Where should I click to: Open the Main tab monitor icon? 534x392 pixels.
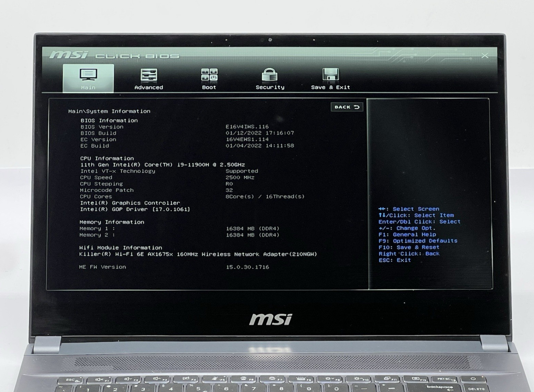pos(88,74)
